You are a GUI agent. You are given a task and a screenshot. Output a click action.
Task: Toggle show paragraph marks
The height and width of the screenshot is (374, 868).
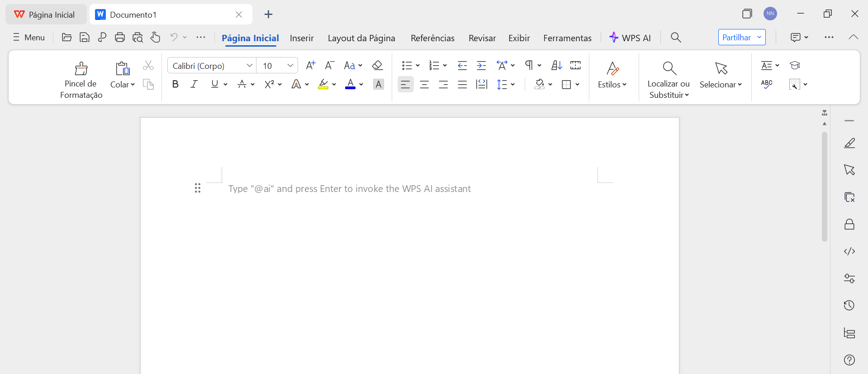coord(529,65)
